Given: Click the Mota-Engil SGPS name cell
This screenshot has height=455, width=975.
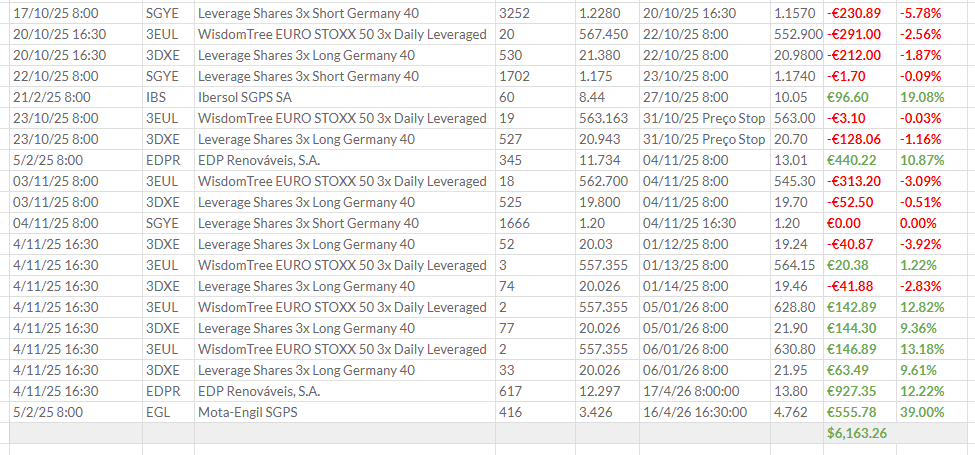Looking at the screenshot, I should pyautogui.click(x=344, y=412).
